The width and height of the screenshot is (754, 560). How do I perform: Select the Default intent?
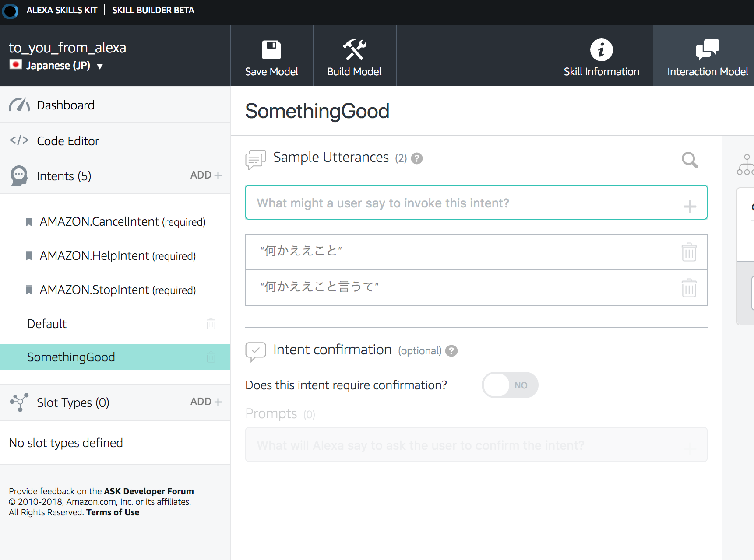(x=47, y=324)
